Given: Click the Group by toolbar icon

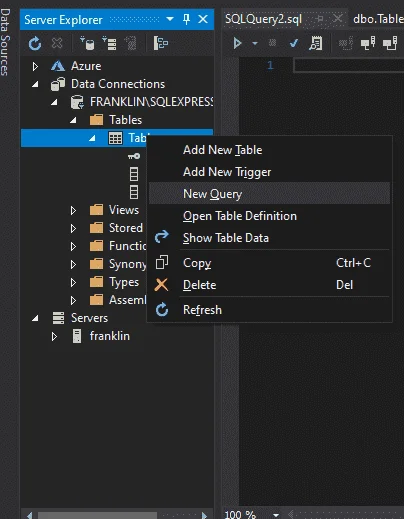Looking at the screenshot, I should click(x=160, y=43).
